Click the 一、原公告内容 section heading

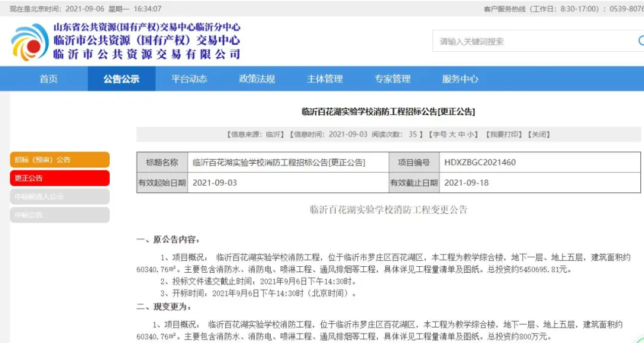[x=168, y=239]
